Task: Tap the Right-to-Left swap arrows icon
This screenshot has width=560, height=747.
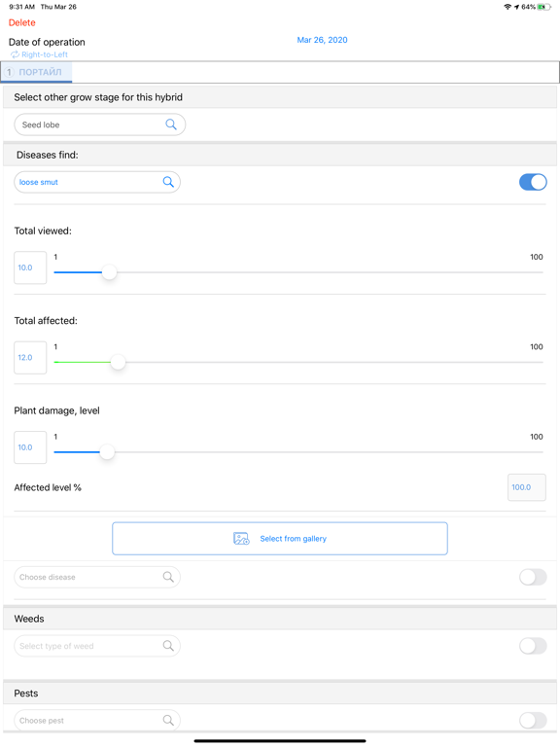Action: tap(15, 54)
